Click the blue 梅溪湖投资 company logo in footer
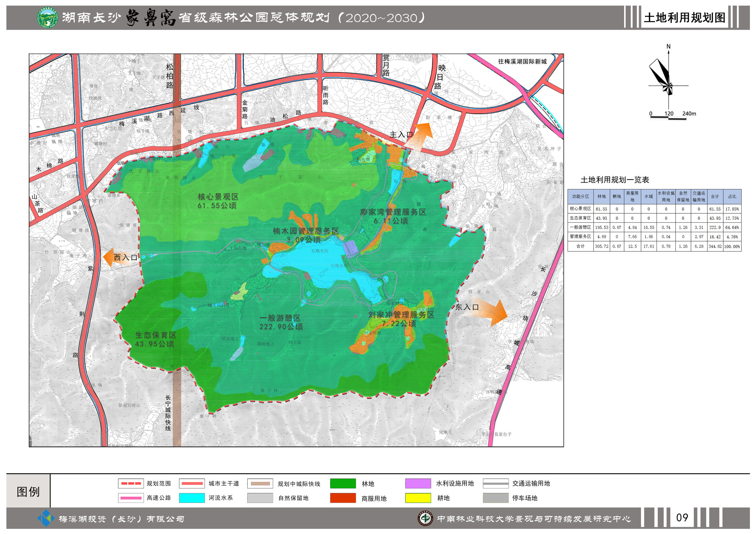This screenshot has width=756, height=534. tap(46, 519)
